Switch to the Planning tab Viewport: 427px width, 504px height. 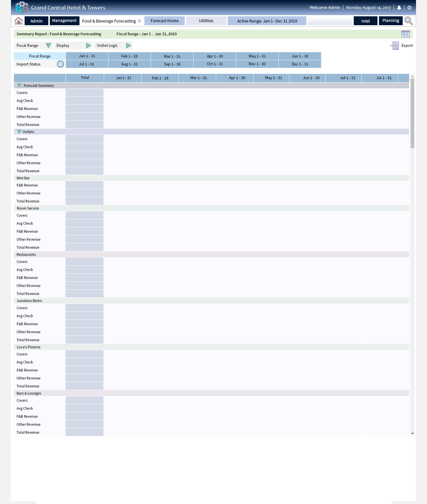pos(391,21)
